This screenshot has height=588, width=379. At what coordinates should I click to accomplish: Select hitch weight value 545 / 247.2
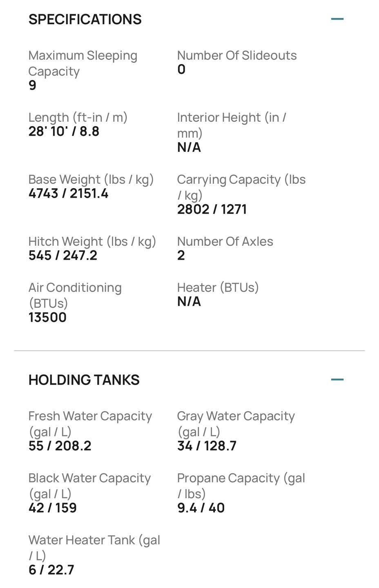(63, 256)
